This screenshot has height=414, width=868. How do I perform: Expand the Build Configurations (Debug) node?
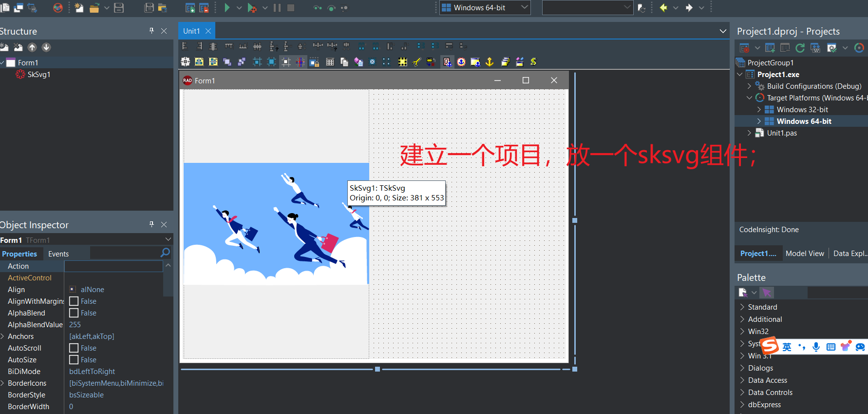click(749, 86)
